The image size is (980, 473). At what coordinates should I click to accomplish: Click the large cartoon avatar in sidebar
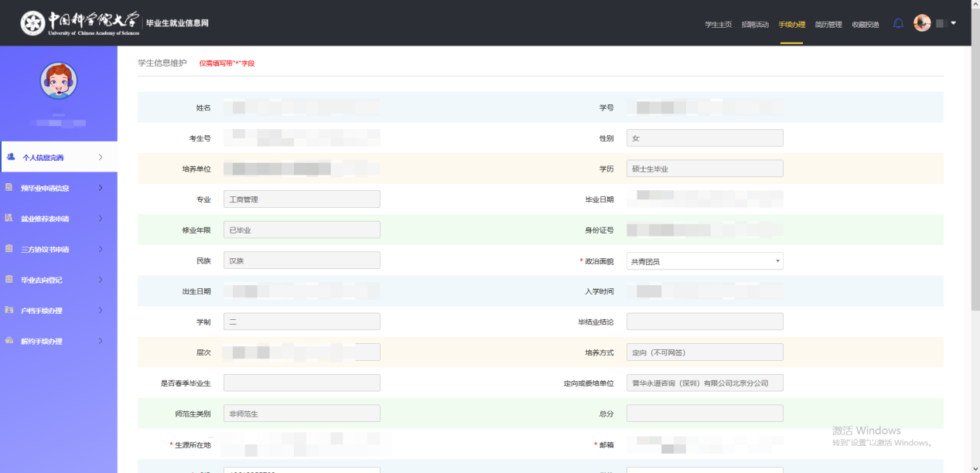(x=59, y=81)
